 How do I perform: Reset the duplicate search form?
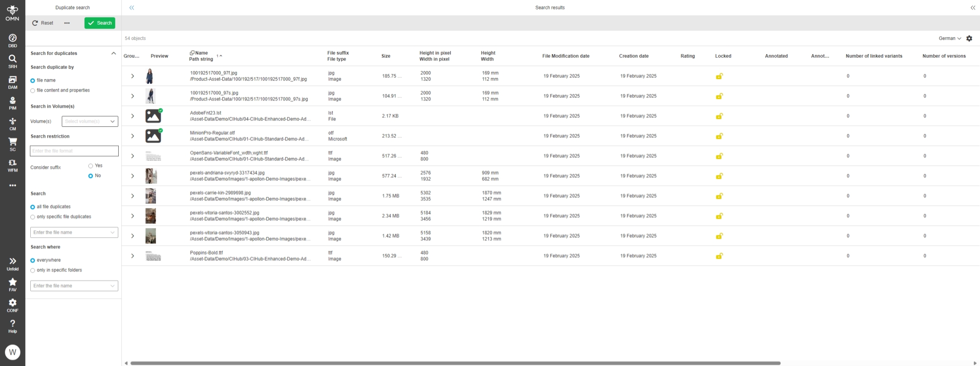(43, 23)
